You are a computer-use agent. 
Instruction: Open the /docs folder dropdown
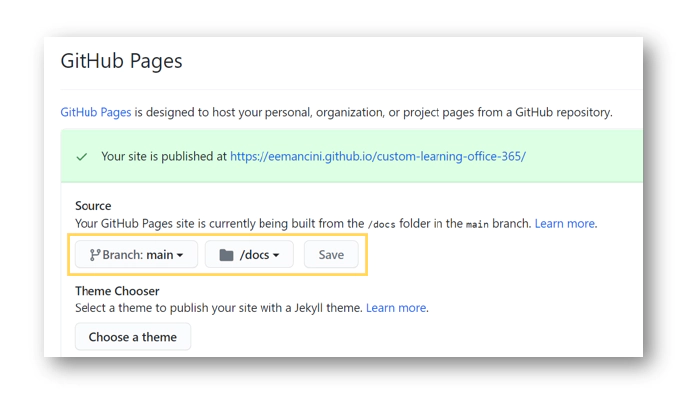click(x=249, y=254)
